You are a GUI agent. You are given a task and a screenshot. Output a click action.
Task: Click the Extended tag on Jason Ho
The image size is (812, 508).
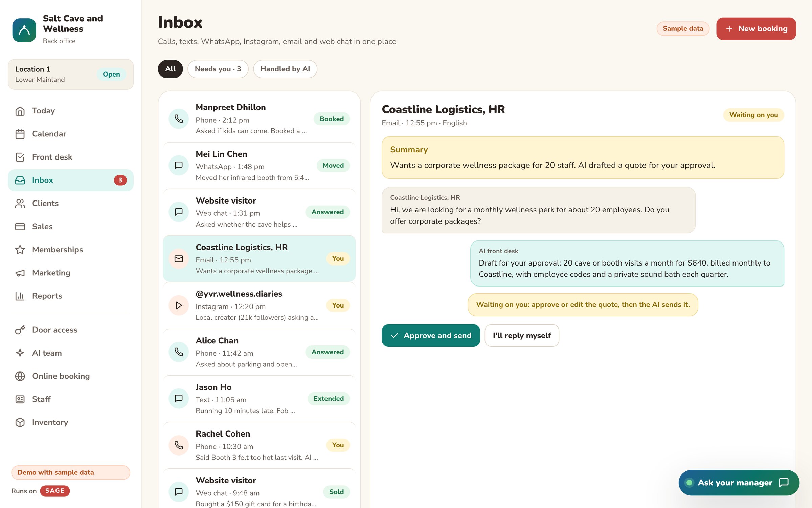(x=329, y=399)
